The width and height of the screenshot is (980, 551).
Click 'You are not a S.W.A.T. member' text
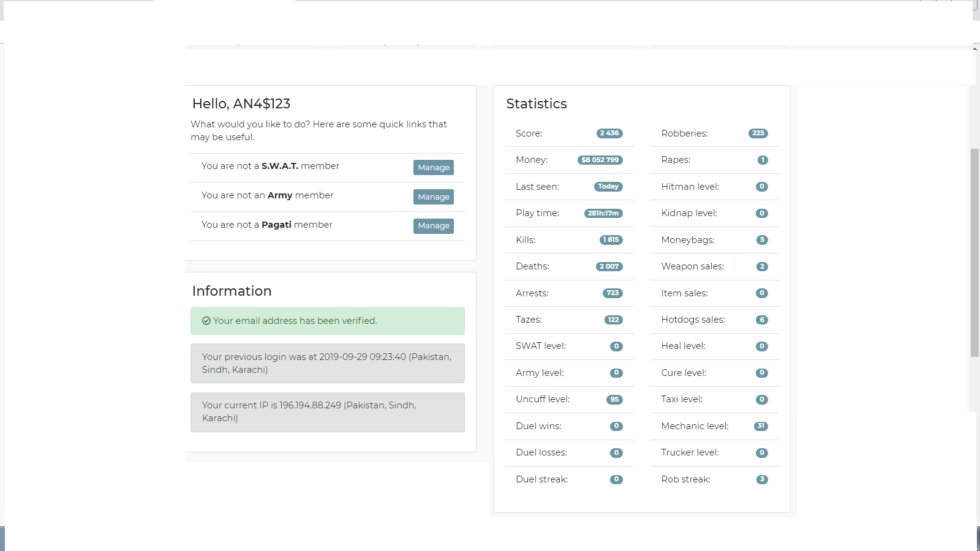[x=270, y=166]
